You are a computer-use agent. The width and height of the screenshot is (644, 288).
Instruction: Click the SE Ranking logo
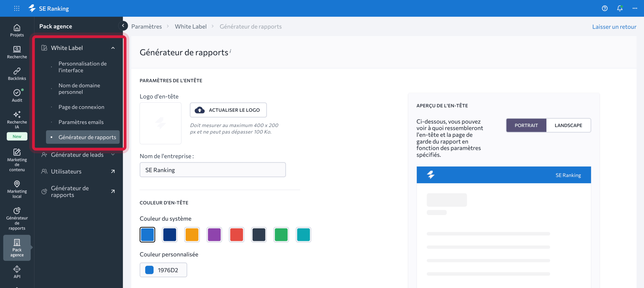click(x=49, y=8)
